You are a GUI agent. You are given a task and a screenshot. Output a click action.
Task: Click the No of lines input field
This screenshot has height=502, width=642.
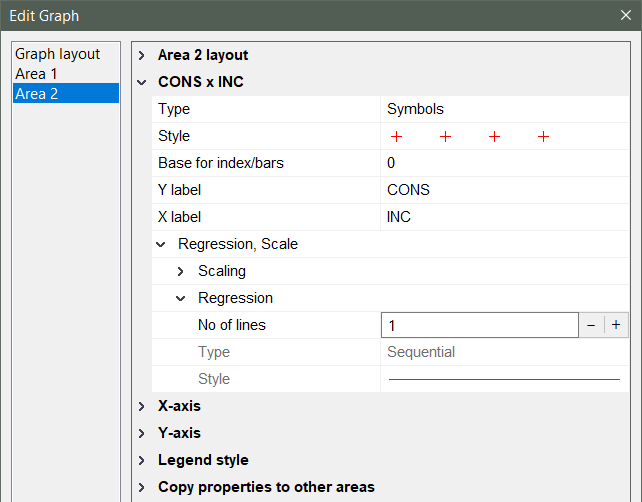(x=479, y=325)
